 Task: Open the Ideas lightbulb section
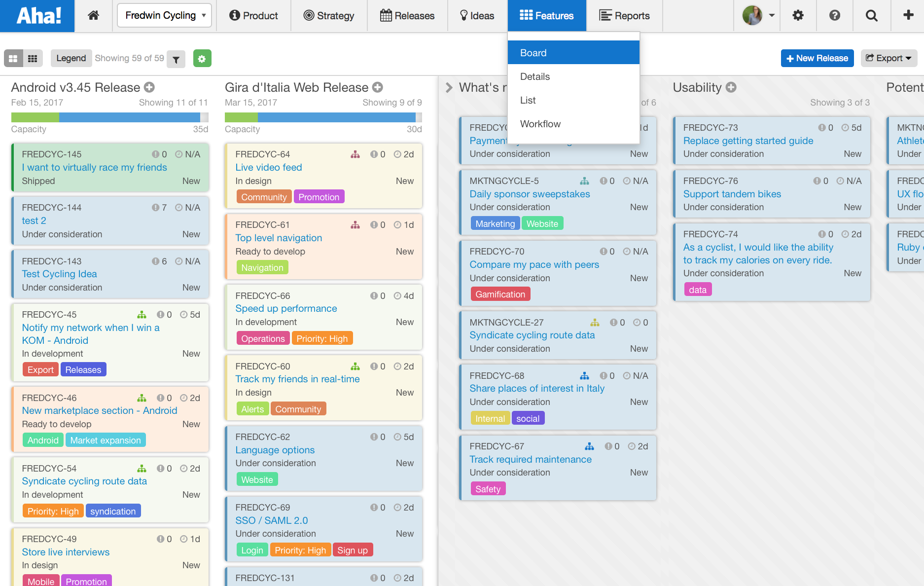point(476,15)
